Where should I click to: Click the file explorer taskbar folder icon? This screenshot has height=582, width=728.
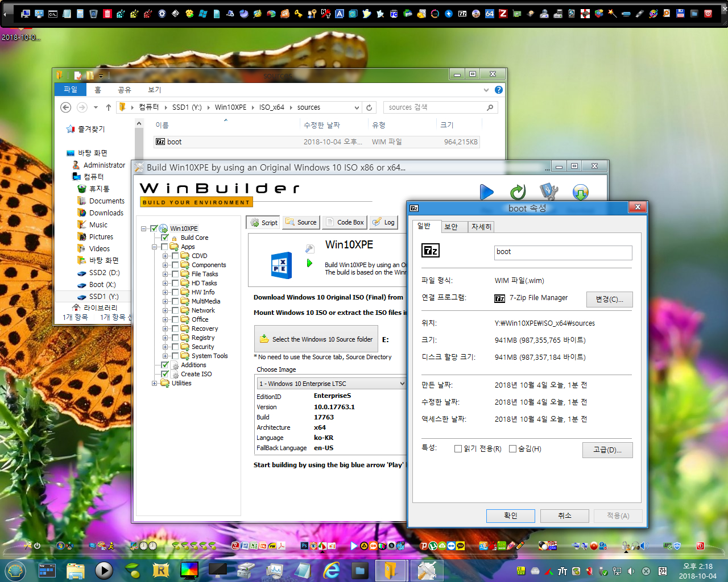point(75,570)
